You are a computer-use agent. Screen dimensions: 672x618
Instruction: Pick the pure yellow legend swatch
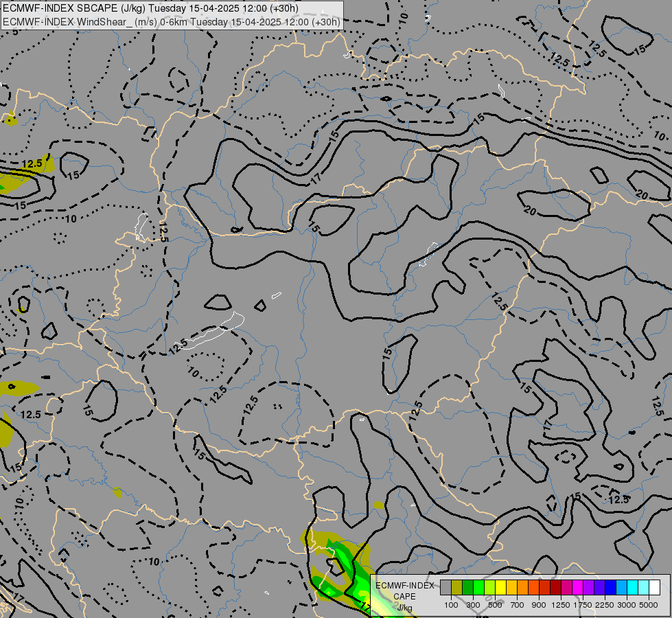(x=500, y=587)
